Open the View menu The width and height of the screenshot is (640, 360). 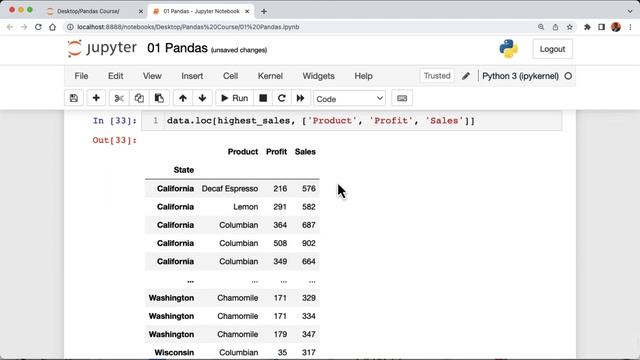(152, 76)
